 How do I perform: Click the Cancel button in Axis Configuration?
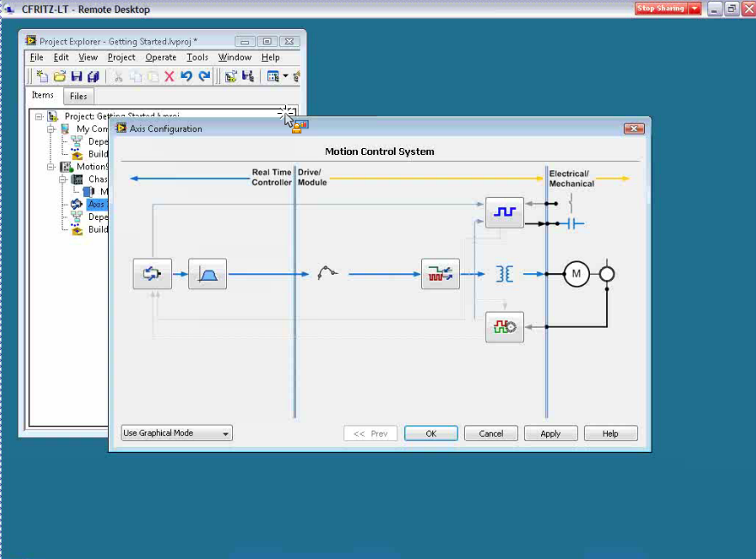pos(491,433)
